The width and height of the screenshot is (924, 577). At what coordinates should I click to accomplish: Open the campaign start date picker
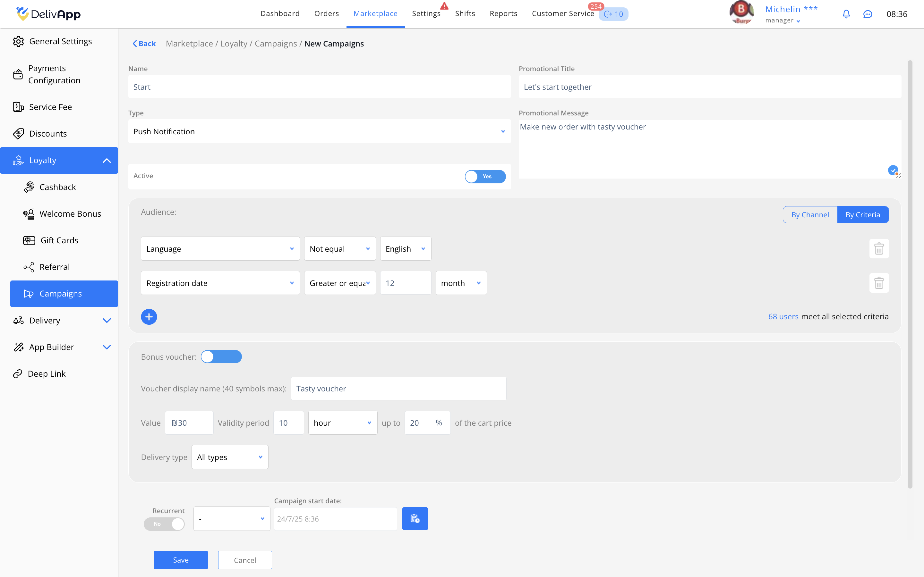pyautogui.click(x=415, y=519)
